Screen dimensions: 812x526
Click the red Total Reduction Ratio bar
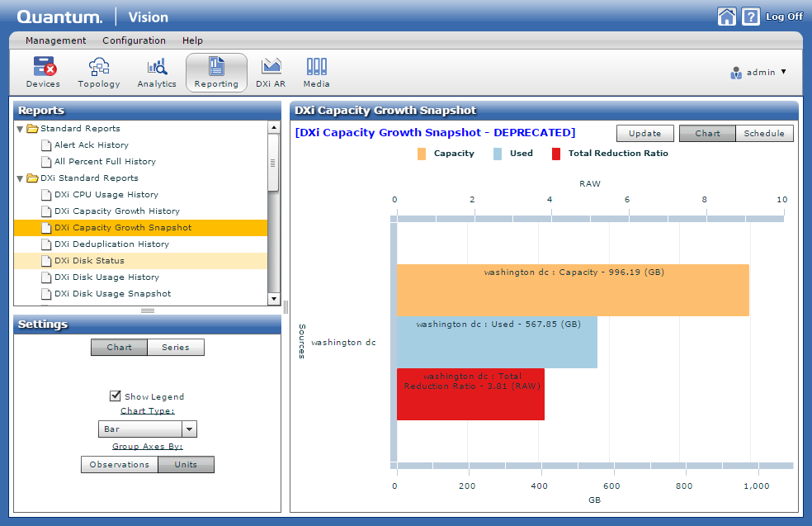[470, 395]
